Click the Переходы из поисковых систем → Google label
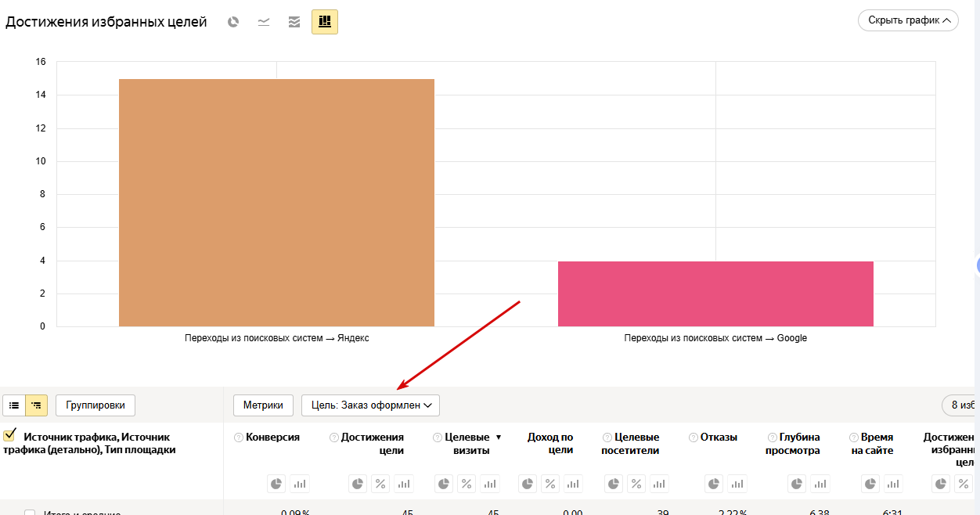The width and height of the screenshot is (980, 515). click(715, 338)
